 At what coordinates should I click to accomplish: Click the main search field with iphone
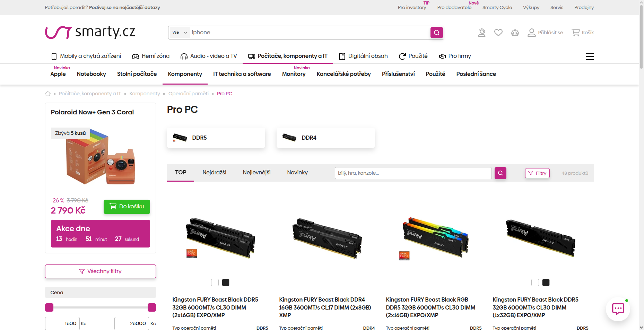pos(310,33)
